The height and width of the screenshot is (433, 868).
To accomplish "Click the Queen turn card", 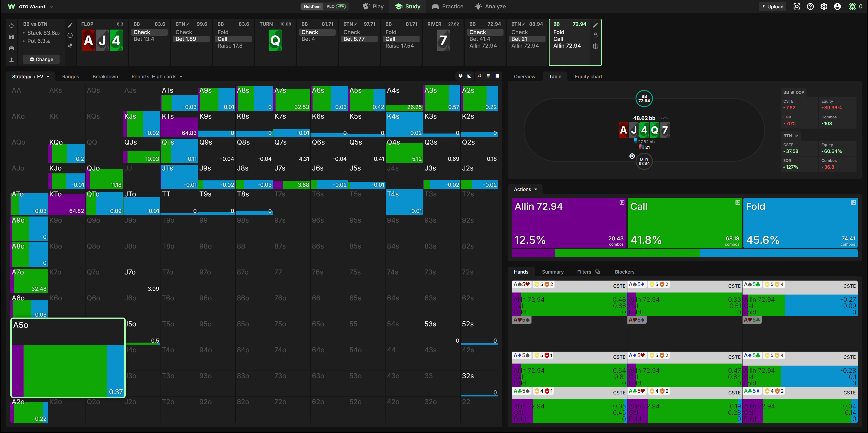I will point(275,40).
